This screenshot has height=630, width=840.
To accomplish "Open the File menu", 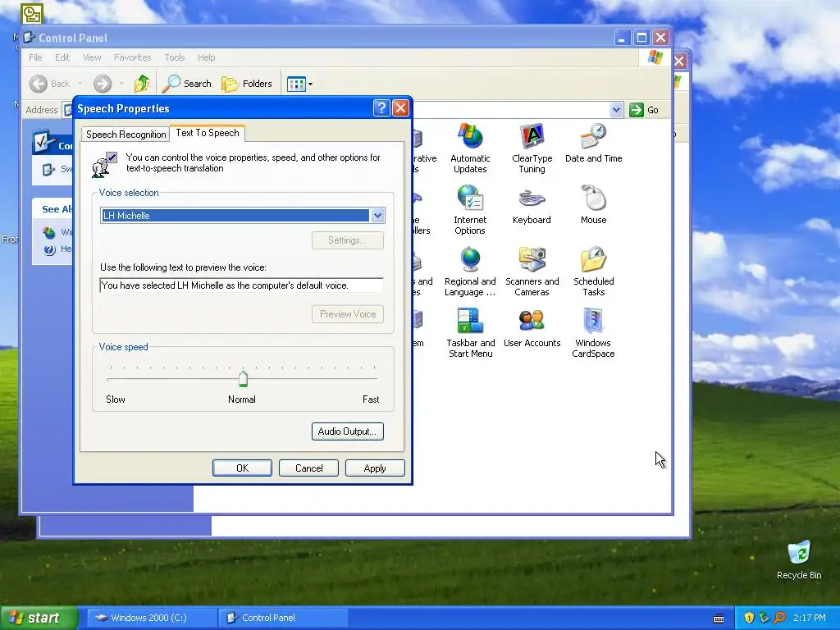I will 35,57.
